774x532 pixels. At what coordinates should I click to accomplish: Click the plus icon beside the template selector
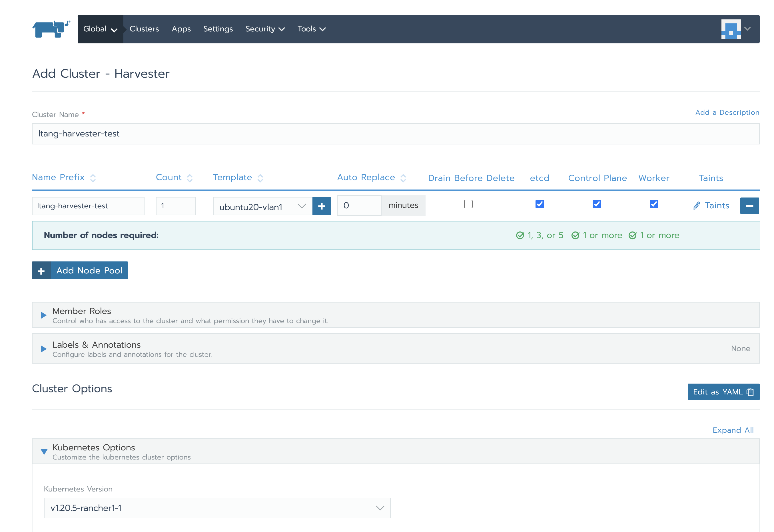click(321, 206)
